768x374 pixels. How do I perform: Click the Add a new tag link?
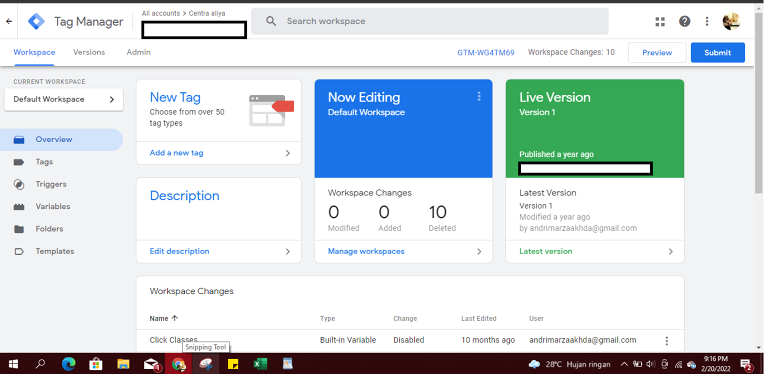coord(176,153)
